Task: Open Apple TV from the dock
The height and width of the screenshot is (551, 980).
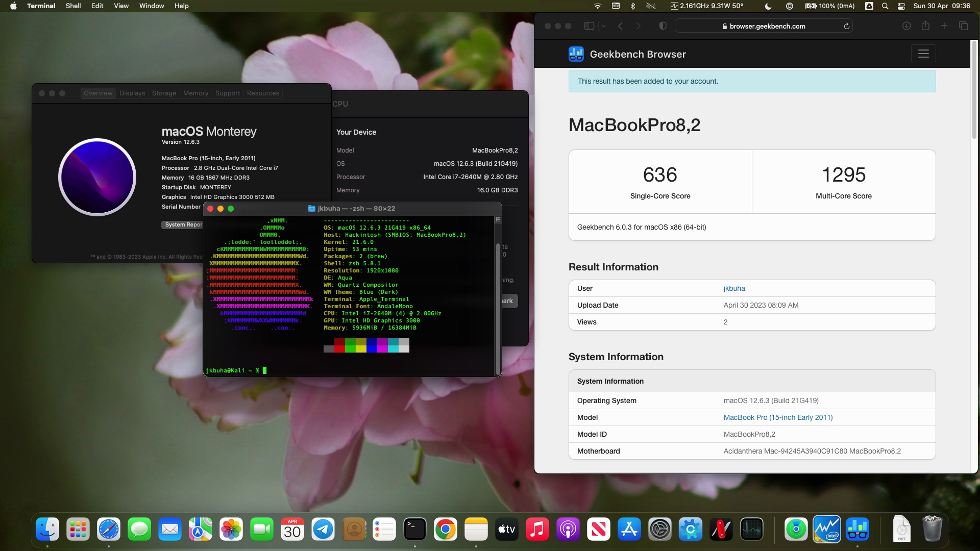Action: (x=507, y=530)
